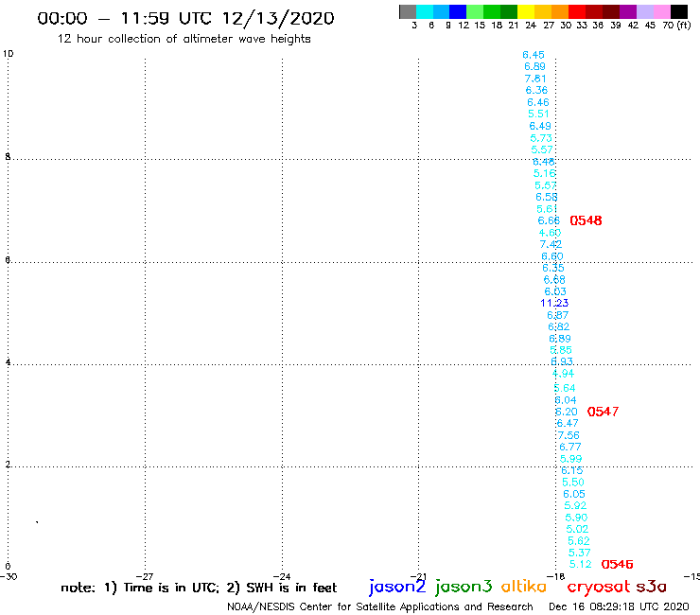Click the 5.12 value beside 0546

(581, 565)
